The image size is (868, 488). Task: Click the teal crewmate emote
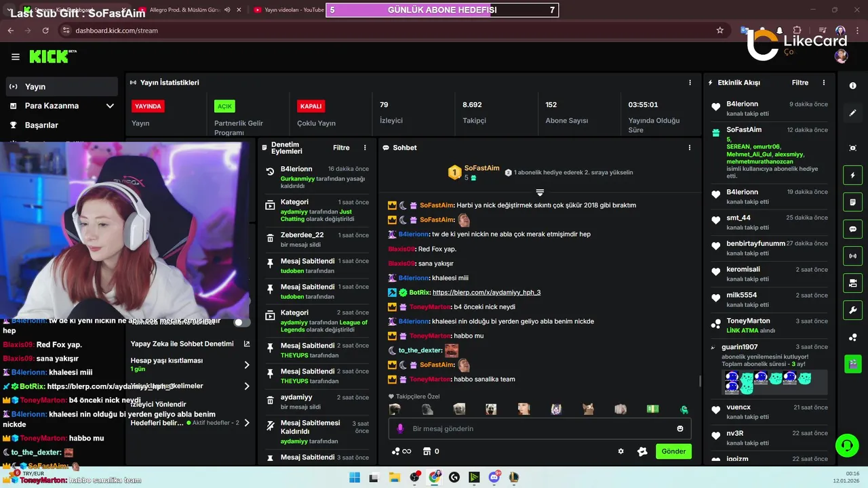click(x=684, y=409)
